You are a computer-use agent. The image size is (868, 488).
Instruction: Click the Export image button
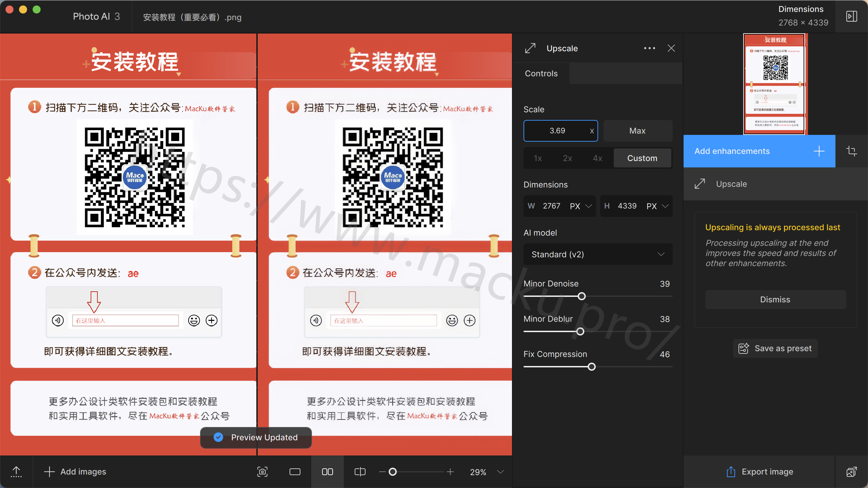point(759,472)
